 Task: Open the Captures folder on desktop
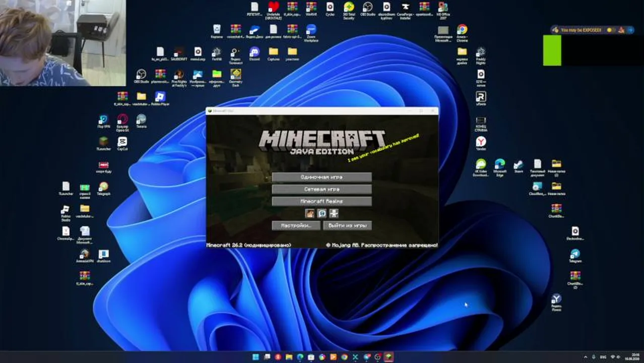tap(273, 53)
